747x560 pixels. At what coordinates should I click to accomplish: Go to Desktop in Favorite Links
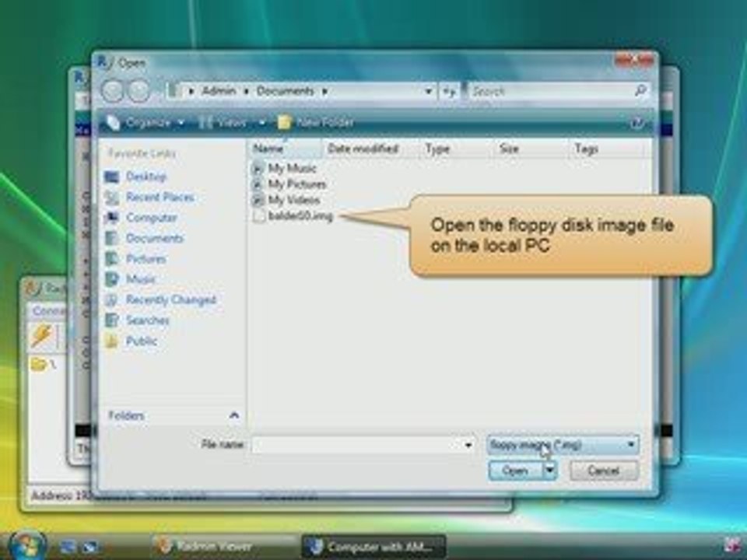pyautogui.click(x=146, y=177)
